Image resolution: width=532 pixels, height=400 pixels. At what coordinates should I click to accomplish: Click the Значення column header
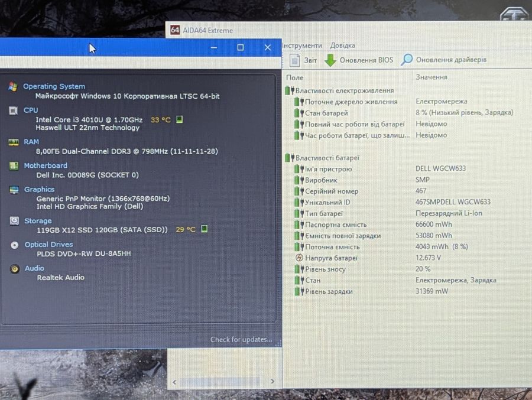(432, 77)
